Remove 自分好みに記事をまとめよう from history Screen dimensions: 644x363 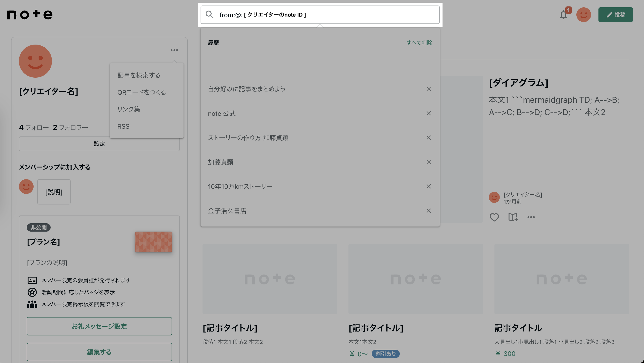(x=428, y=89)
